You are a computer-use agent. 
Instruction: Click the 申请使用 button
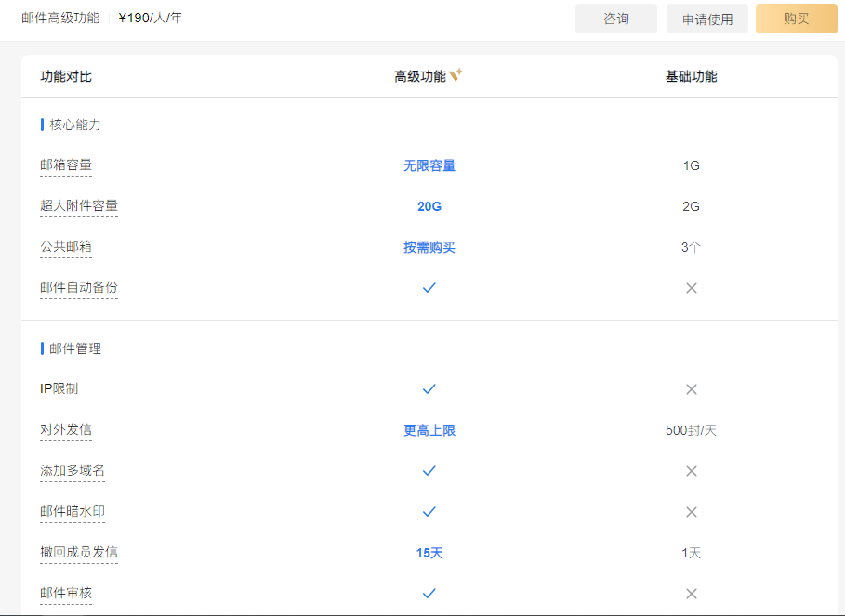click(x=706, y=18)
